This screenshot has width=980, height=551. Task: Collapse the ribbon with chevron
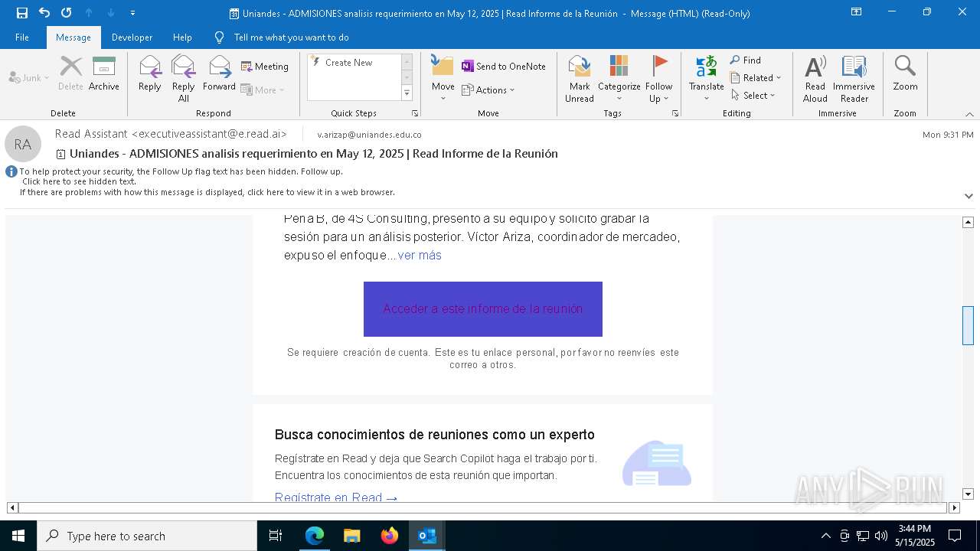coord(969,114)
